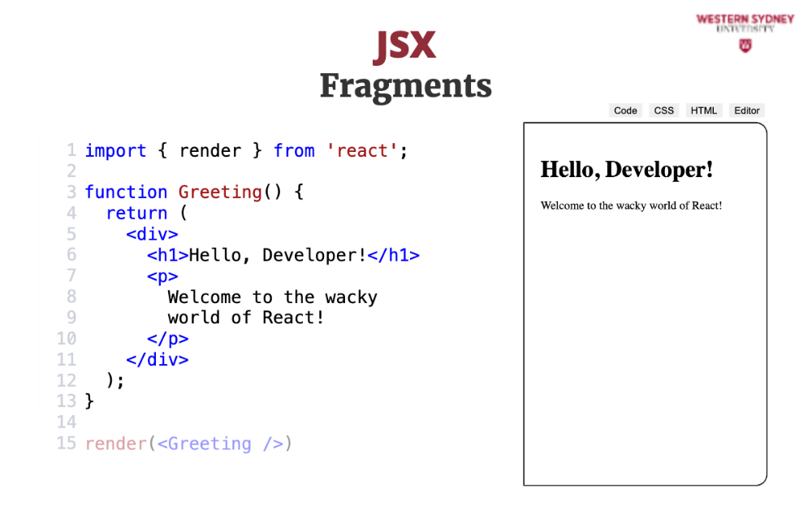Click the opening p tag on line 7
Screen dimensions: 812x507
pyautogui.click(x=162, y=276)
